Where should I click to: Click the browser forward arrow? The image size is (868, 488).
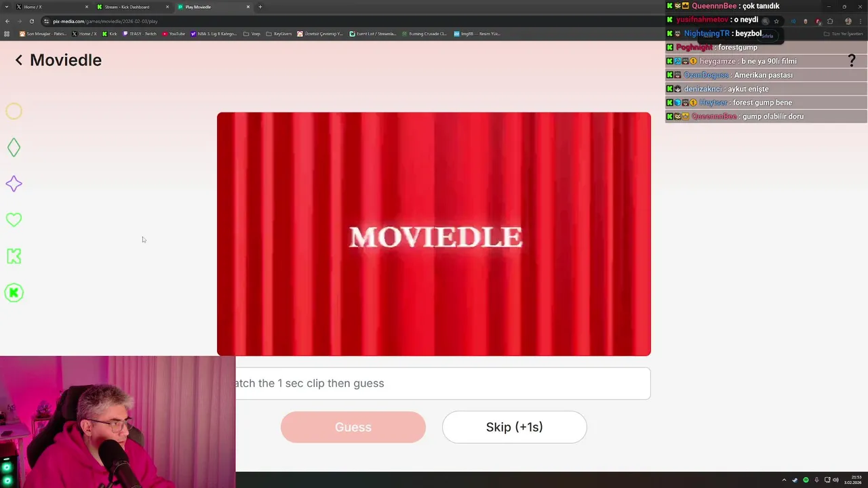(x=19, y=21)
